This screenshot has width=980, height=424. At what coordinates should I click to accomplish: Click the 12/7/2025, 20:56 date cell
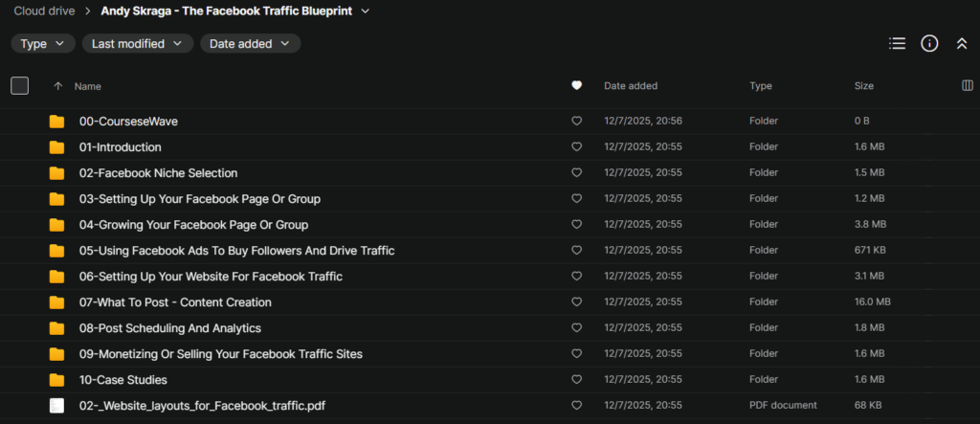click(642, 122)
